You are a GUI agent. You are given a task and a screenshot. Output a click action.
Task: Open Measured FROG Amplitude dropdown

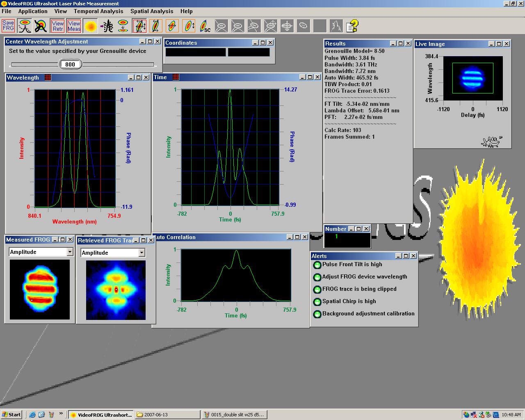[x=70, y=252]
